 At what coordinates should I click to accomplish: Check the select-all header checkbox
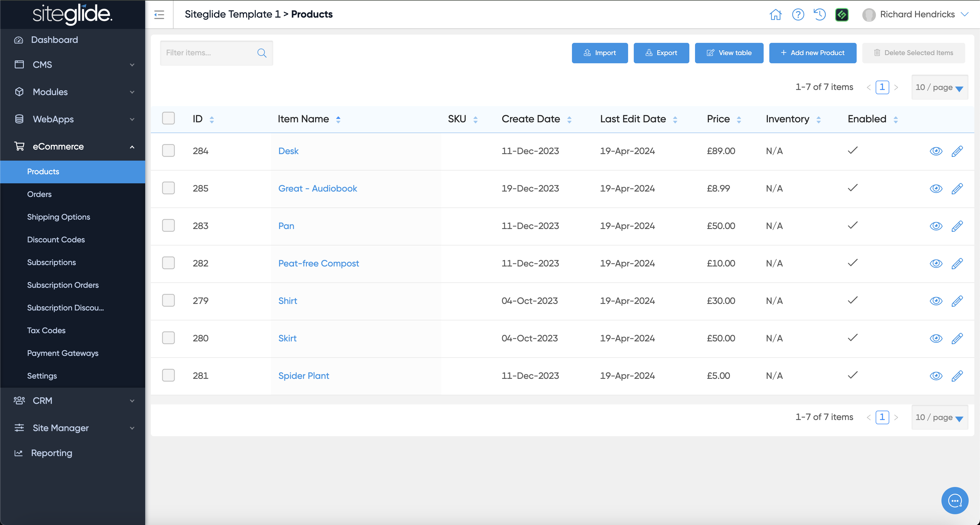(168, 118)
